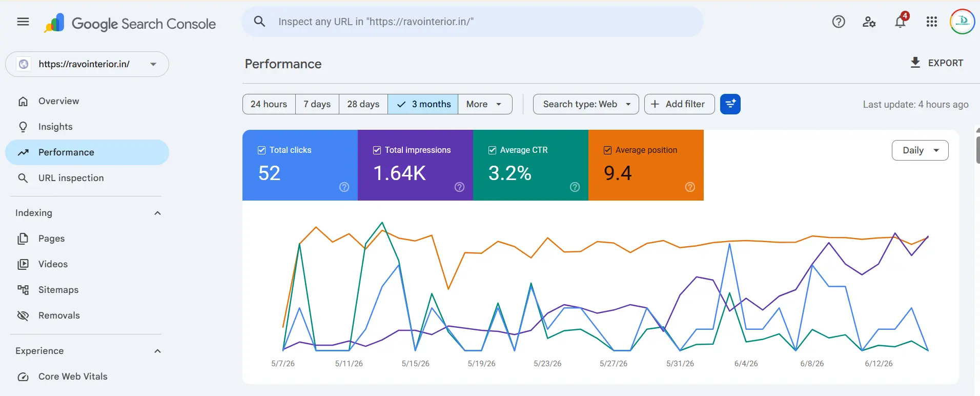Open the Daily interval dropdown
Image resolution: width=980 pixels, height=396 pixels.
click(x=920, y=150)
